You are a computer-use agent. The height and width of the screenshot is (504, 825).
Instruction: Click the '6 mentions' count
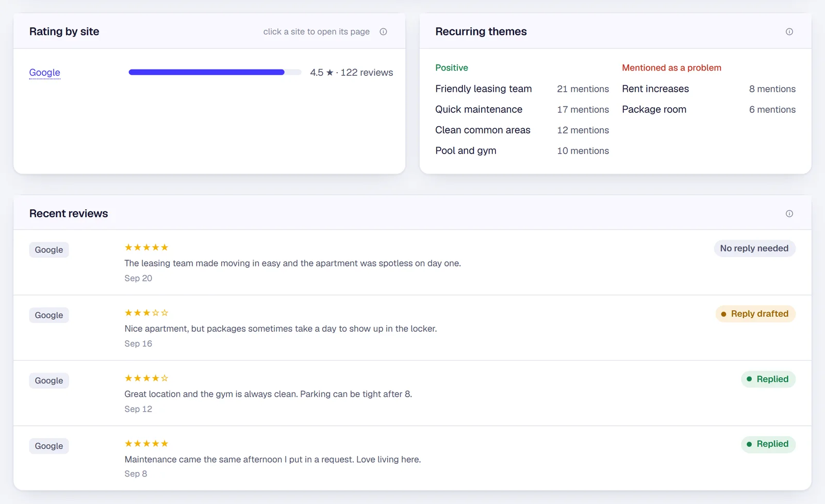click(x=772, y=110)
